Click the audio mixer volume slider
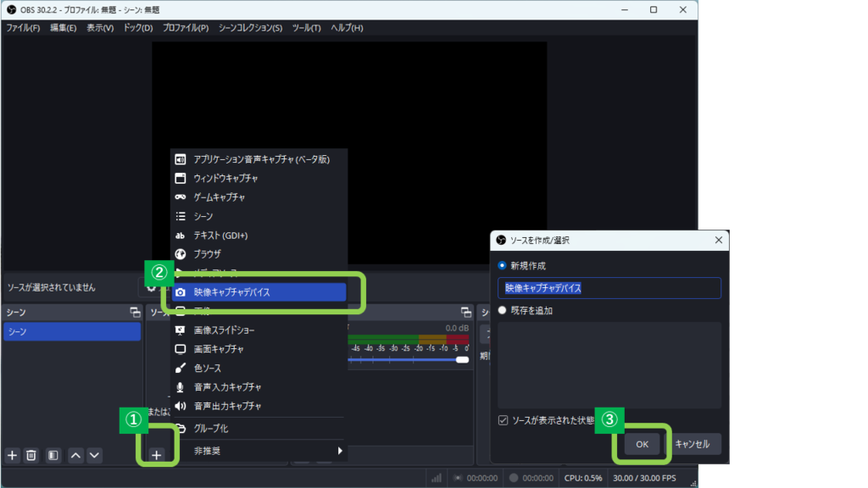868x488 pixels. (x=409, y=359)
